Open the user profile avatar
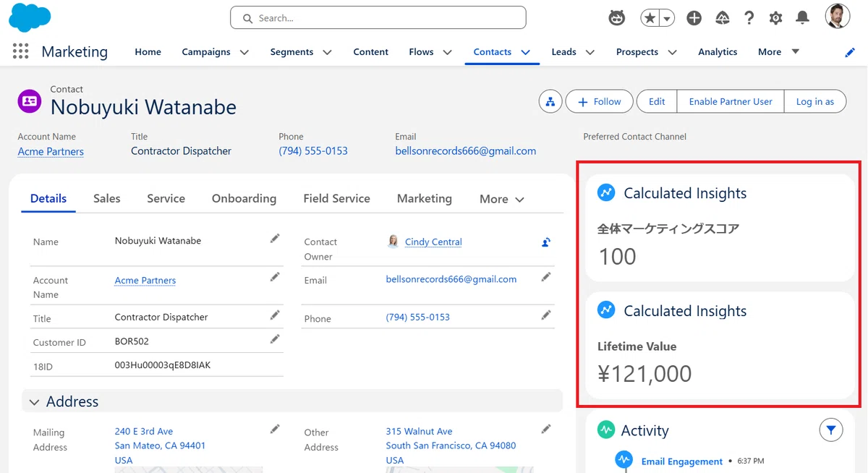868x473 pixels. (x=838, y=17)
